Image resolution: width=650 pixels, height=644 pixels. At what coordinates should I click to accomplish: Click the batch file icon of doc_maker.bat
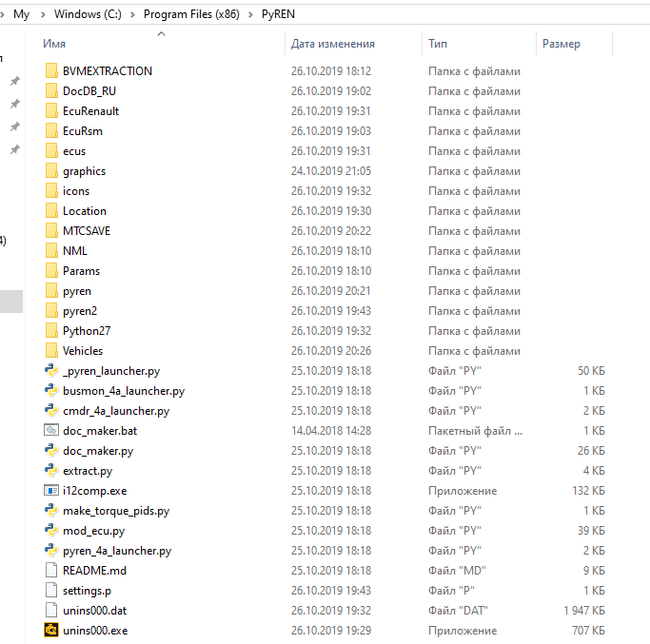click(x=51, y=431)
